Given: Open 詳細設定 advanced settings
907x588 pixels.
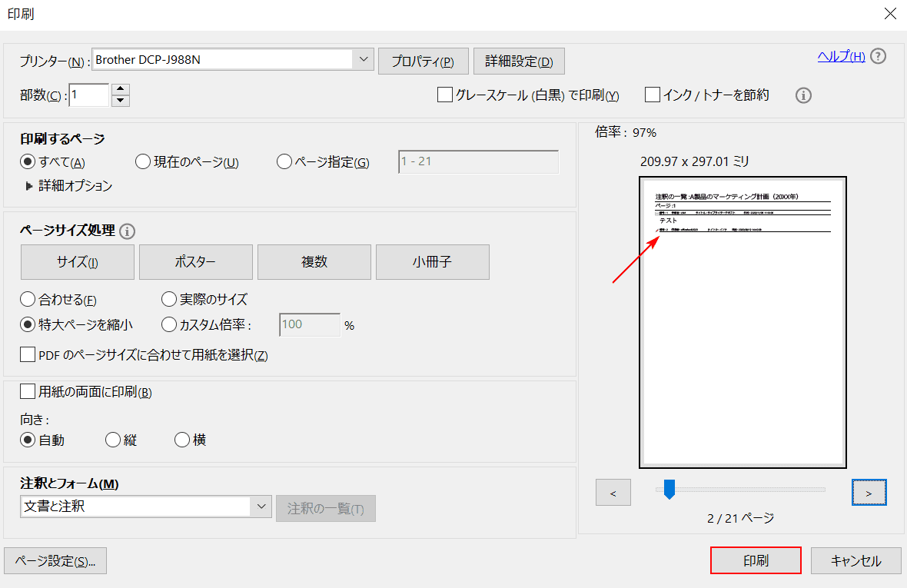Looking at the screenshot, I should (x=519, y=61).
